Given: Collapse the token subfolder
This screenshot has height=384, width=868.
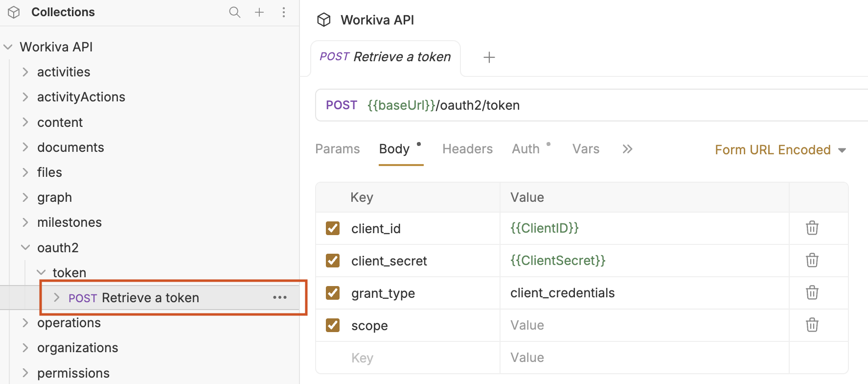Looking at the screenshot, I should (x=41, y=272).
